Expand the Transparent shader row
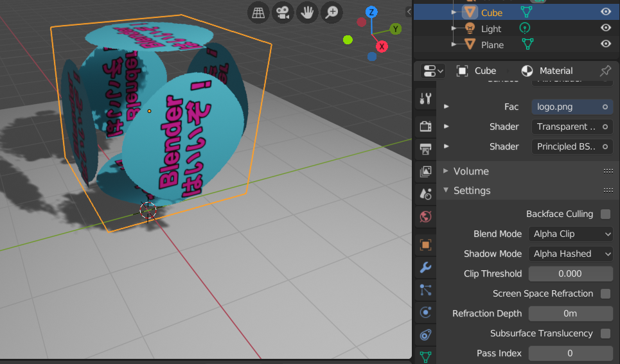 pyautogui.click(x=447, y=126)
